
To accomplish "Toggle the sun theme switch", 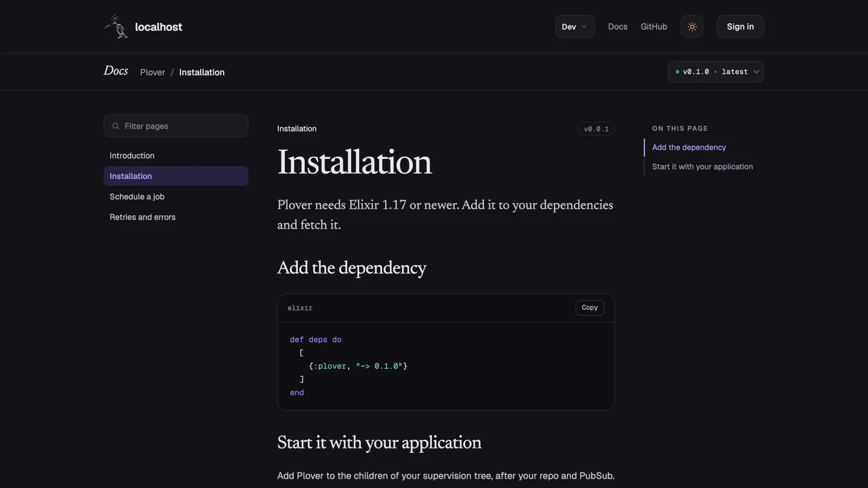I will [692, 27].
